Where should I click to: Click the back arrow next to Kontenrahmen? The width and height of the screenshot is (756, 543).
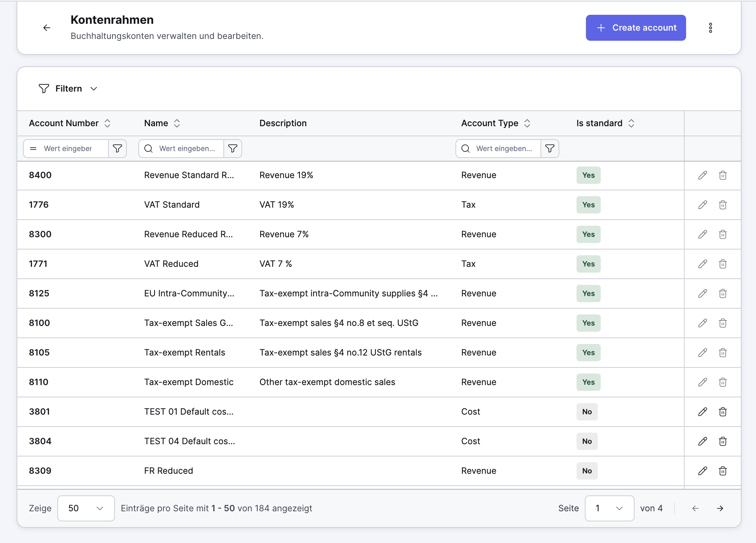pos(47,28)
